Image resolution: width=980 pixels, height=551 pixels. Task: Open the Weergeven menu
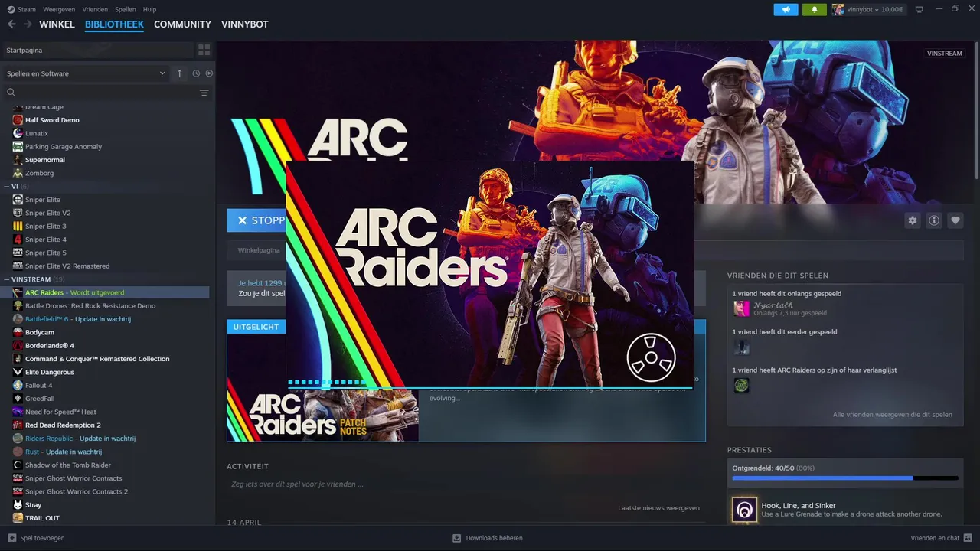click(59, 9)
